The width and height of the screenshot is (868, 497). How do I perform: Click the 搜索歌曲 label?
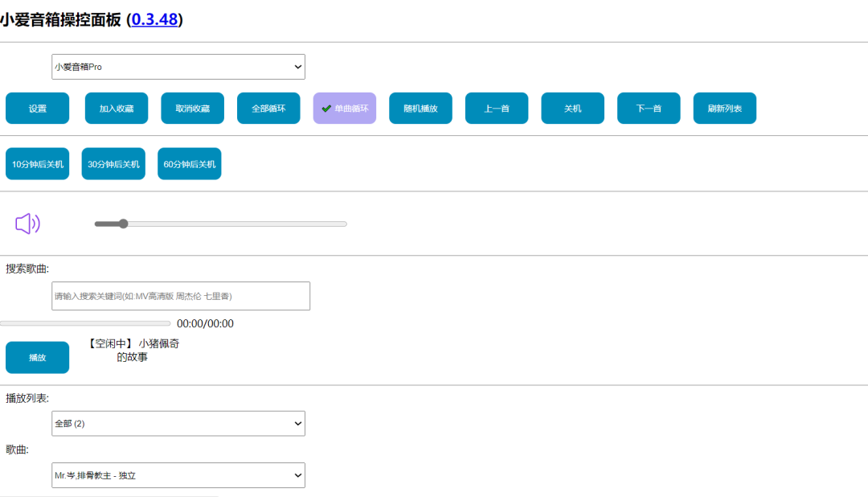pos(27,269)
